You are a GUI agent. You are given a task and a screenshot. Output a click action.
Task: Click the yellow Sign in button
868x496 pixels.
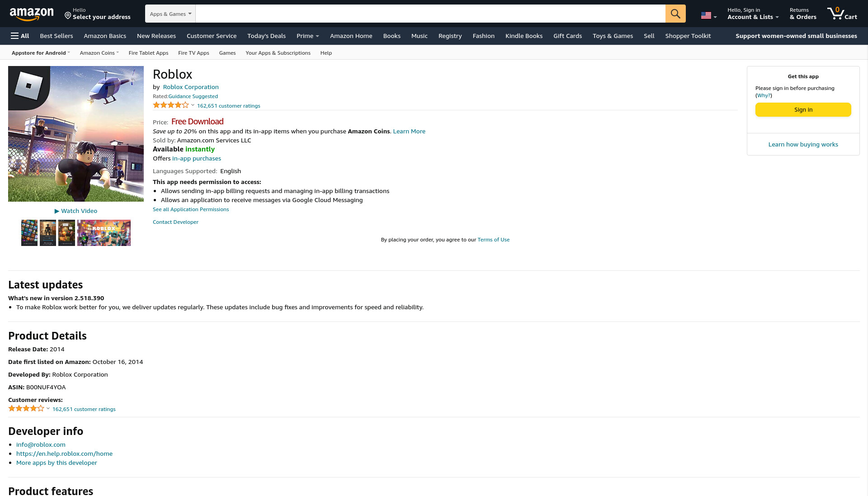click(803, 109)
